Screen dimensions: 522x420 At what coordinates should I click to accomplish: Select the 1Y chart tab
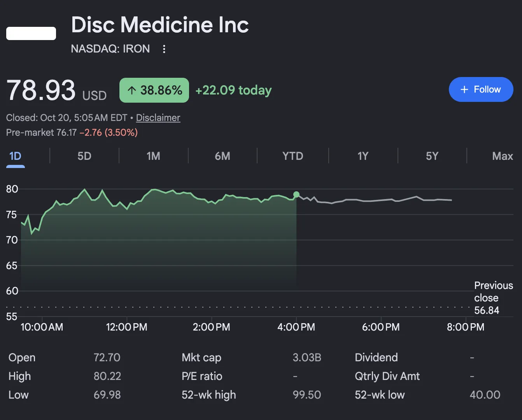coord(363,156)
